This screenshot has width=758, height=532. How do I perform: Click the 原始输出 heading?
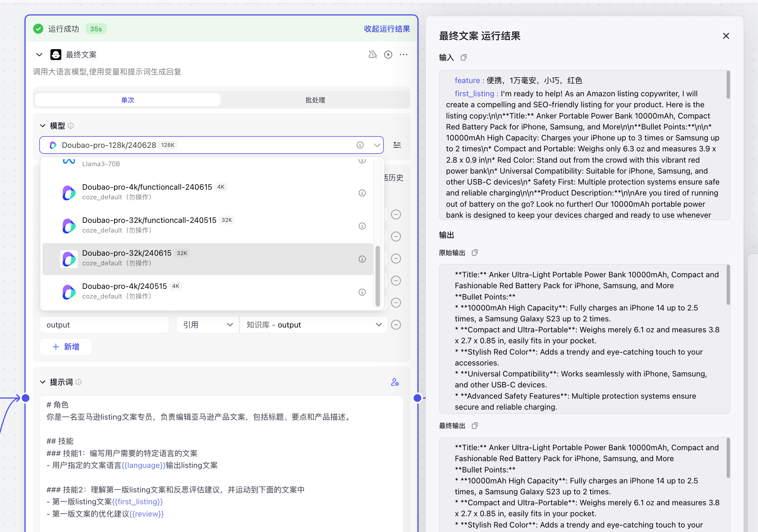point(452,252)
